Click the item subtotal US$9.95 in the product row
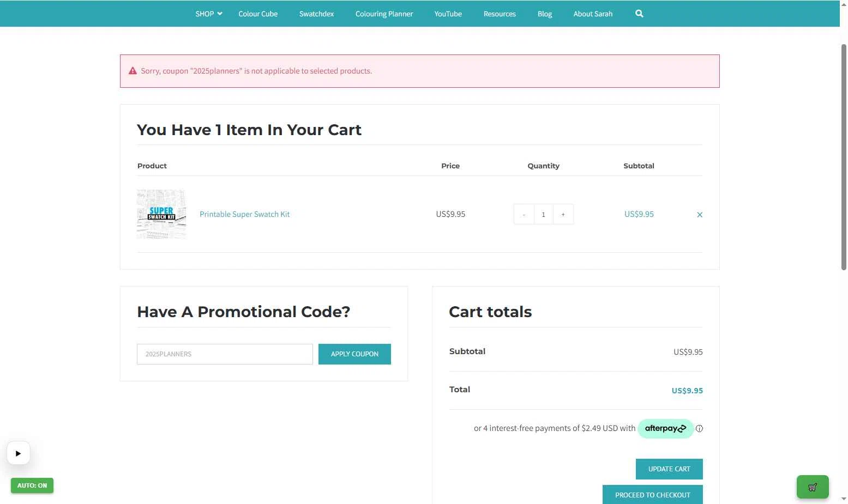This screenshot has width=848, height=504. [x=639, y=214]
